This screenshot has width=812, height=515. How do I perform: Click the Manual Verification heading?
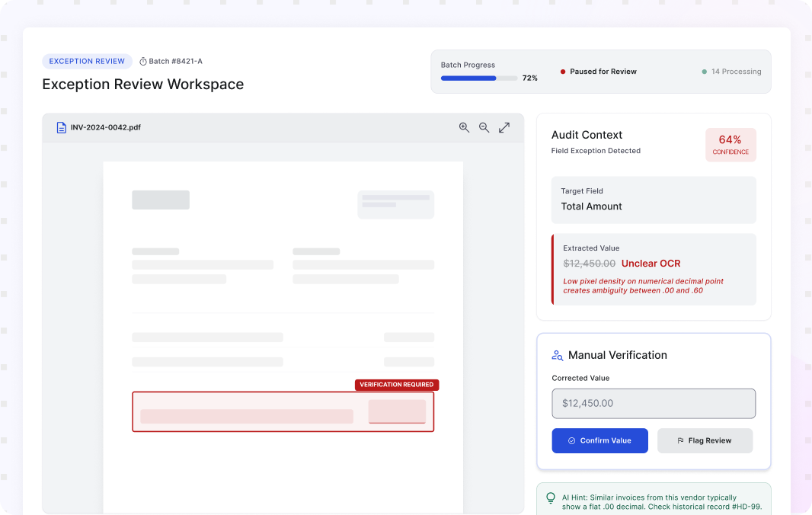(618, 356)
